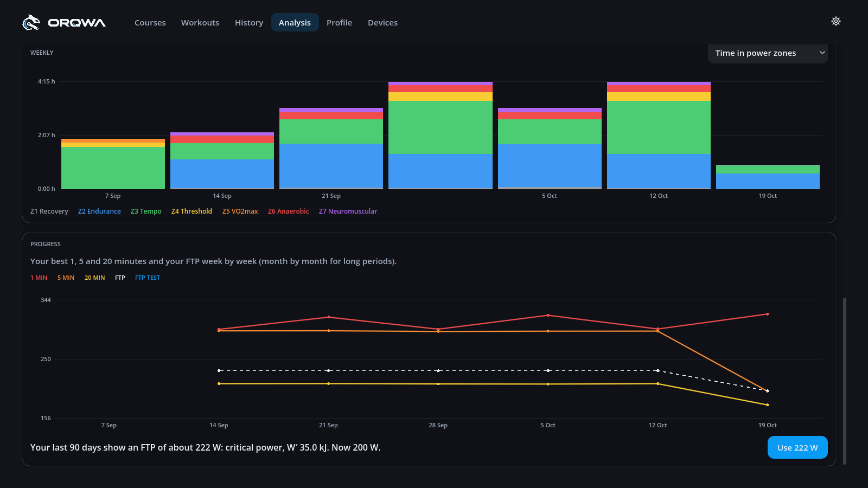Click the OROWA brand name text
The image size is (868, 488).
(x=76, y=23)
